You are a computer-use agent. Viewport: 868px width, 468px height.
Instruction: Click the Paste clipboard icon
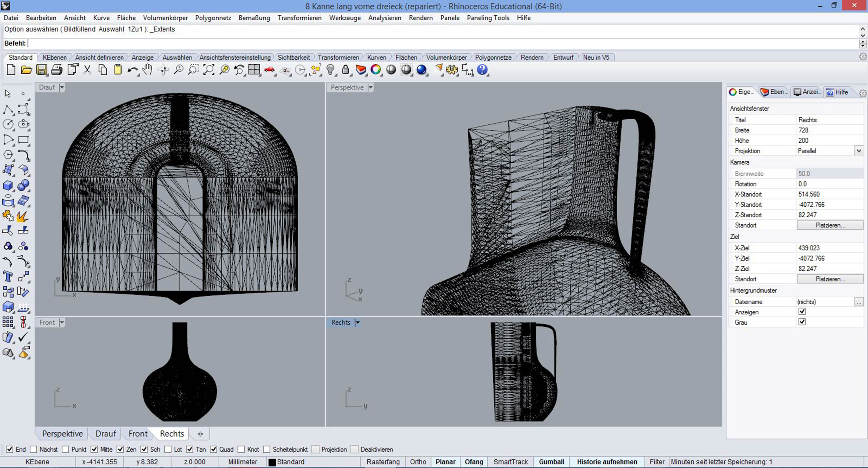118,70
